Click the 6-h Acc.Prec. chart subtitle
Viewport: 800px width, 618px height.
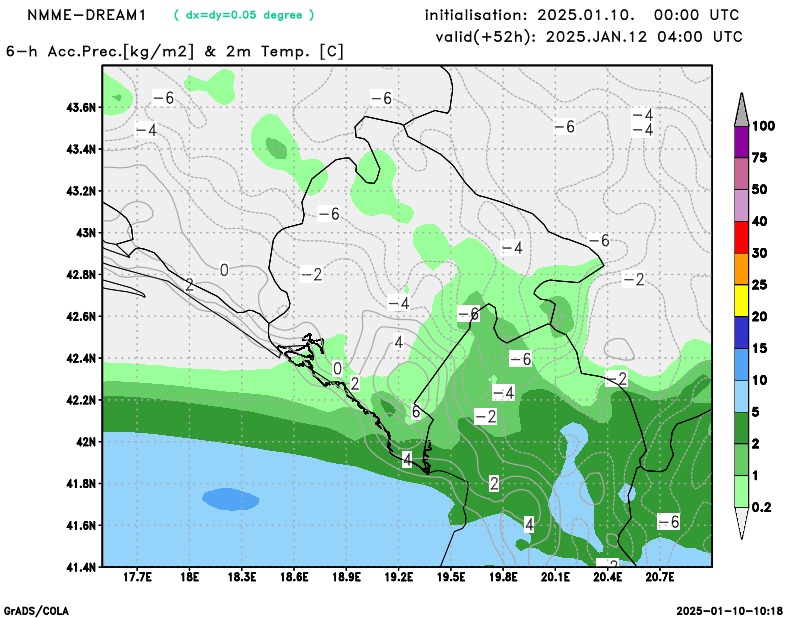point(174,52)
